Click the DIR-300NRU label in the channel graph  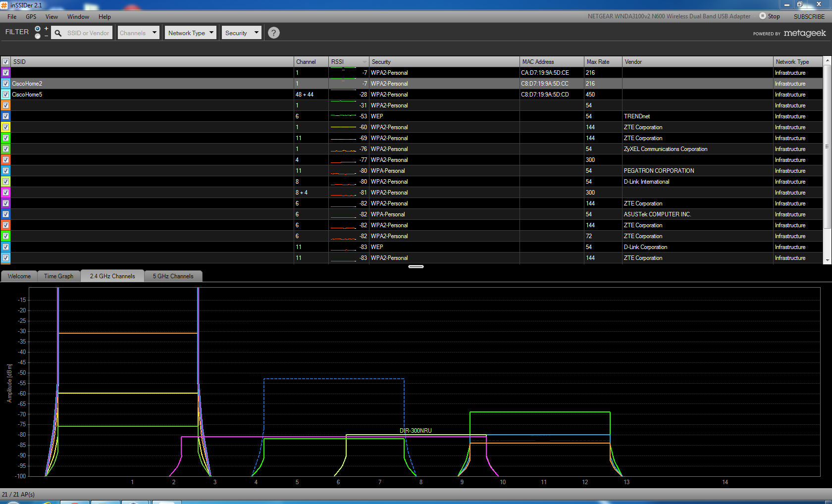pos(416,431)
